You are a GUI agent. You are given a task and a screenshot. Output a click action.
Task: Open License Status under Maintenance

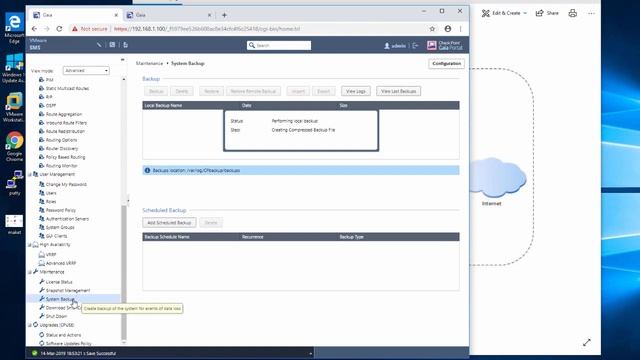pyautogui.click(x=59, y=282)
